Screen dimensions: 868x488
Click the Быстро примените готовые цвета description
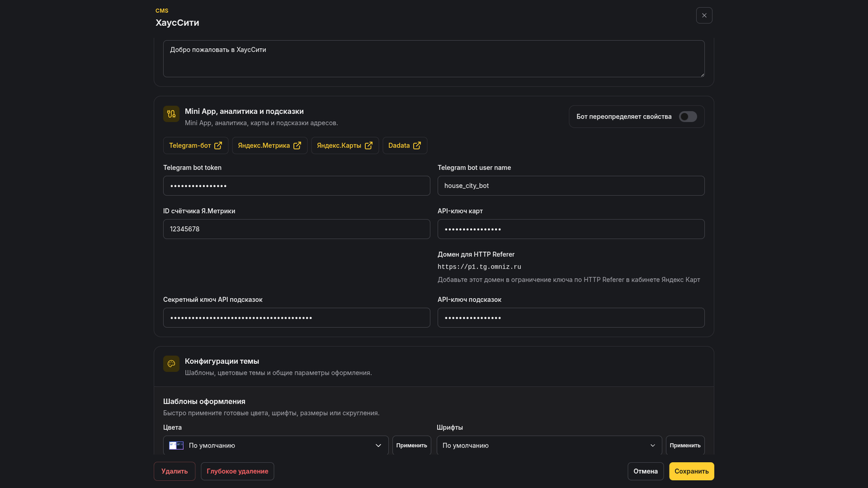click(271, 413)
